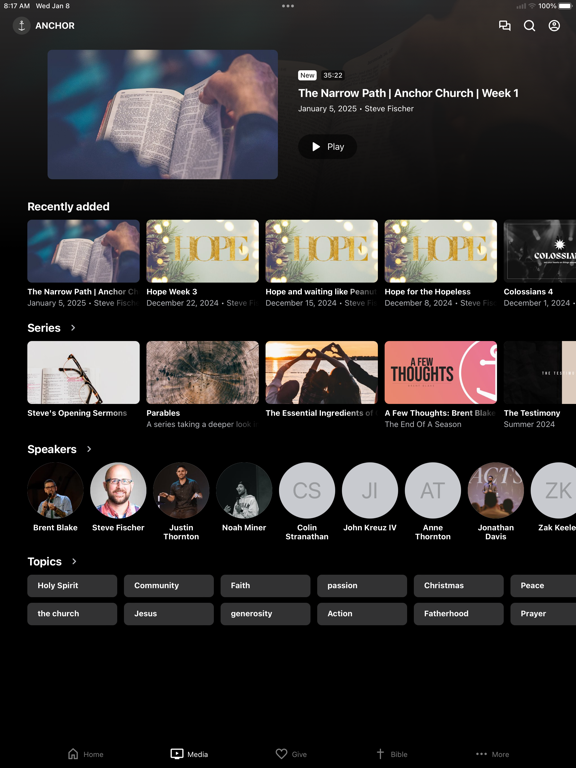Open Hope Week 3 thumbnail
Screen dimensions: 576x768
click(202, 251)
